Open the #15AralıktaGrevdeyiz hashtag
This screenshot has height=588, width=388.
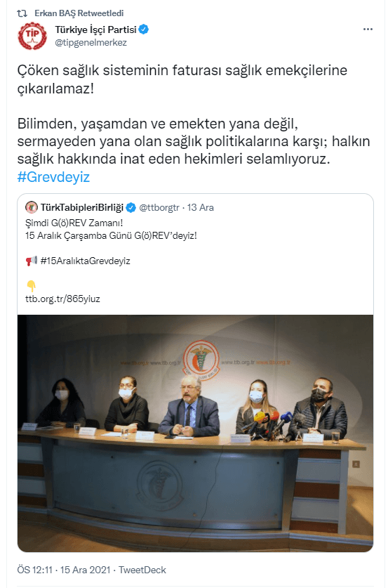tap(86, 261)
